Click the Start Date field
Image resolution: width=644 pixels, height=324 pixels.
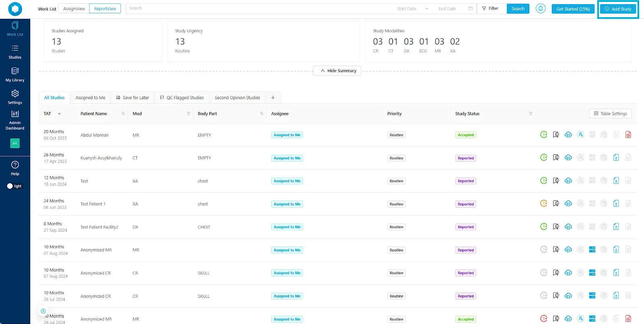pos(407,8)
